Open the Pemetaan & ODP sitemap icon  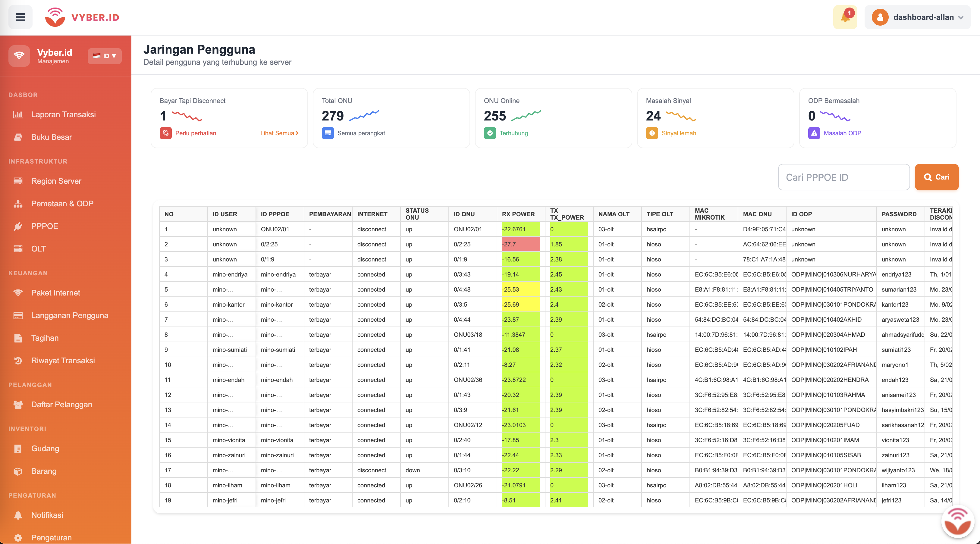point(18,203)
